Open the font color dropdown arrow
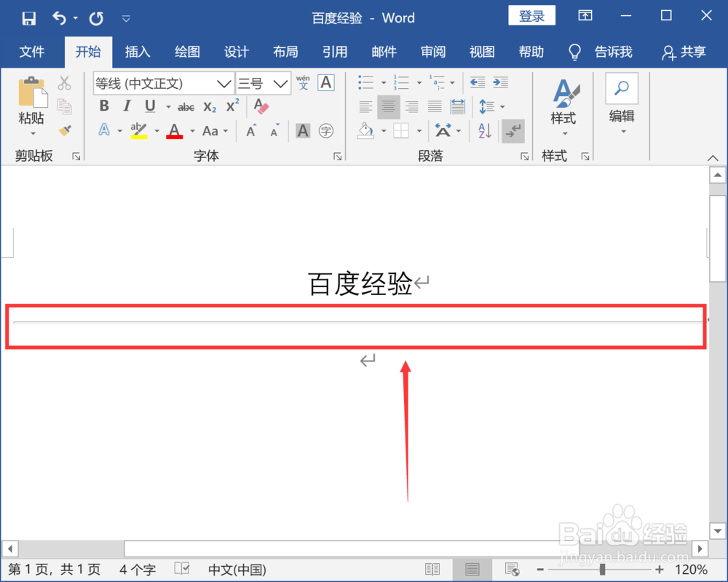This screenshot has width=728, height=582. [x=192, y=131]
